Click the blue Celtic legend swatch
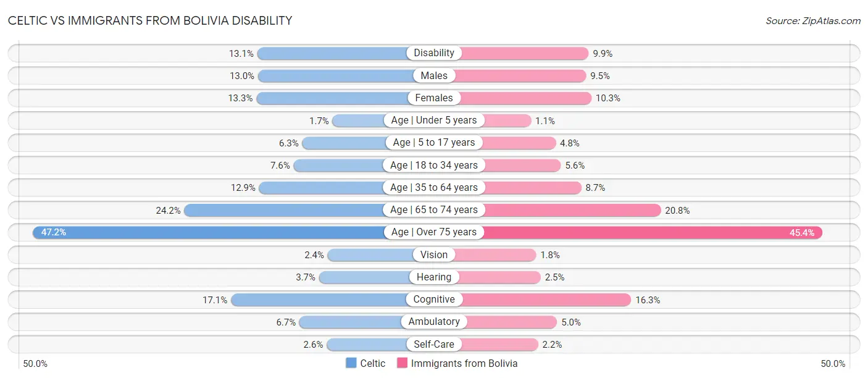Image resolution: width=868 pixels, height=378 pixels. (x=351, y=363)
